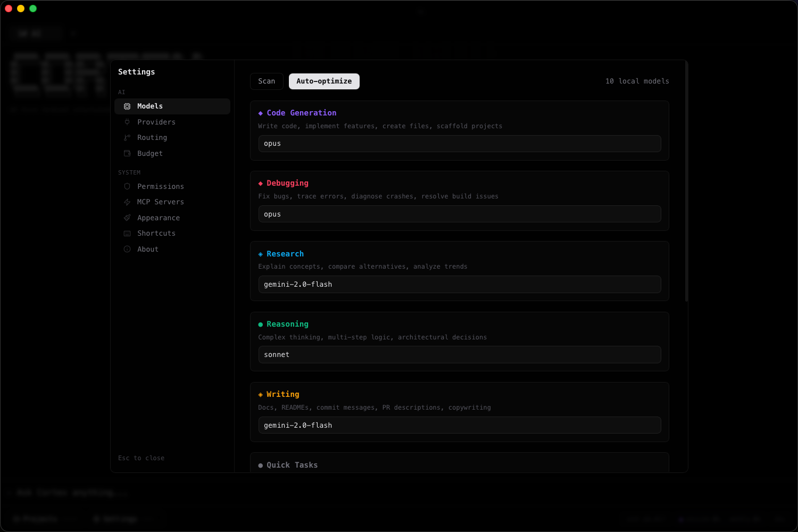The width and height of the screenshot is (798, 532).
Task: Click the Scan button
Action: 267,81
